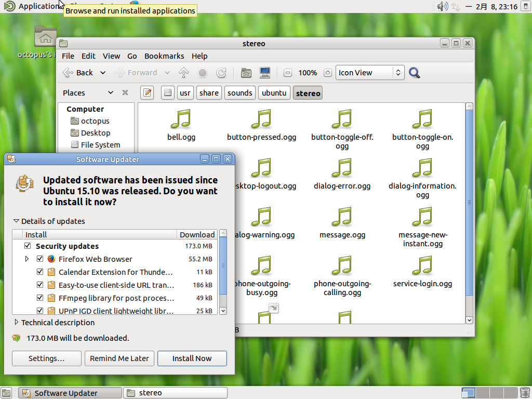Collapse the Details of updates section
Viewport: 532px width, 399px height.
(16, 221)
